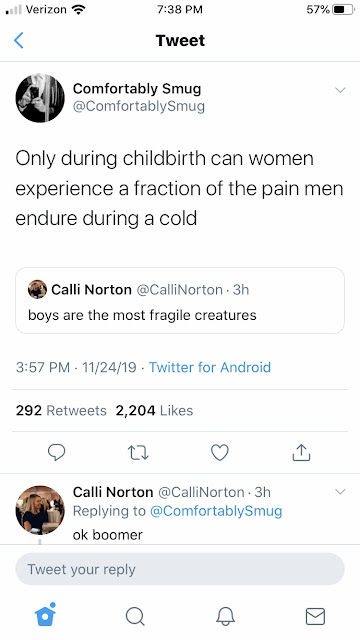The width and height of the screenshot is (360, 640).
Task: Open the quoted Calli Norton tweet
Action: [180, 301]
